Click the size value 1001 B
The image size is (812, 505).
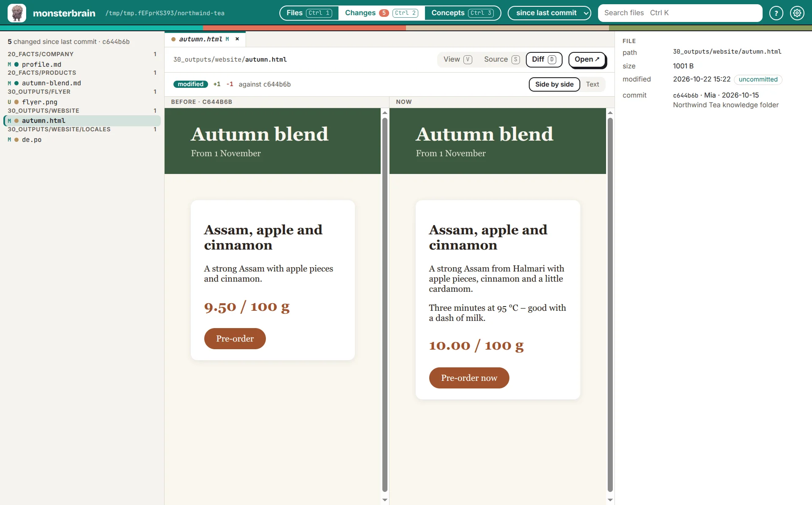click(683, 66)
